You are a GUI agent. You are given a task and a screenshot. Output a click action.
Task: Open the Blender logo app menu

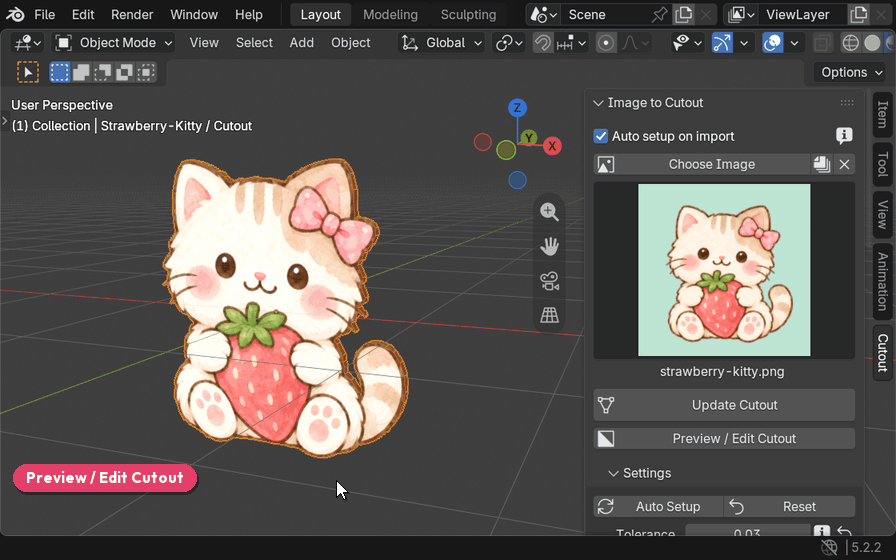point(15,14)
